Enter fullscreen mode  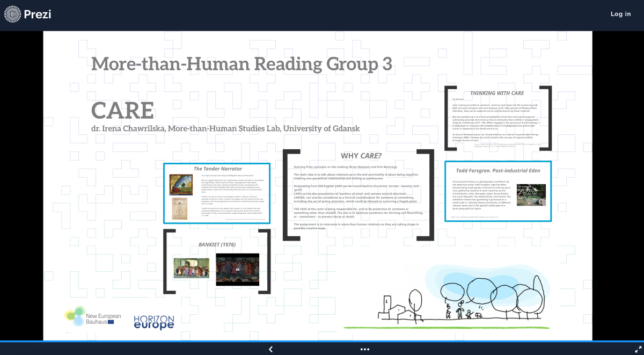coord(638,349)
